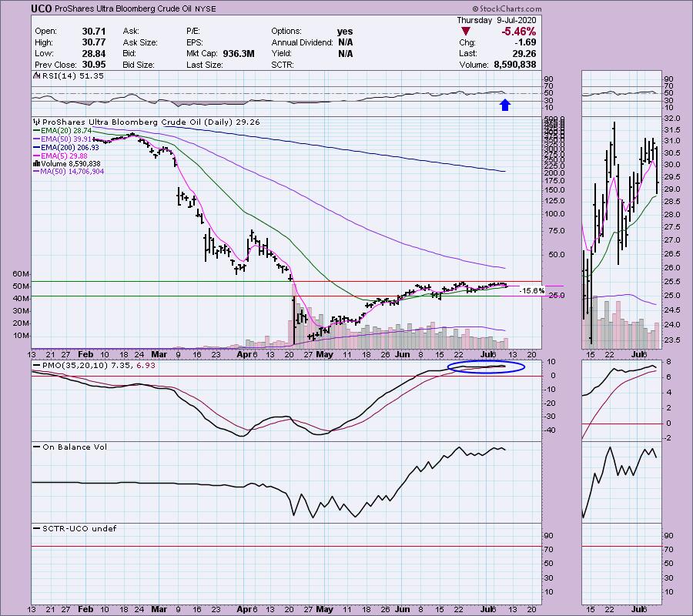
Task: Click the SCTR label in the header
Action: (283, 65)
